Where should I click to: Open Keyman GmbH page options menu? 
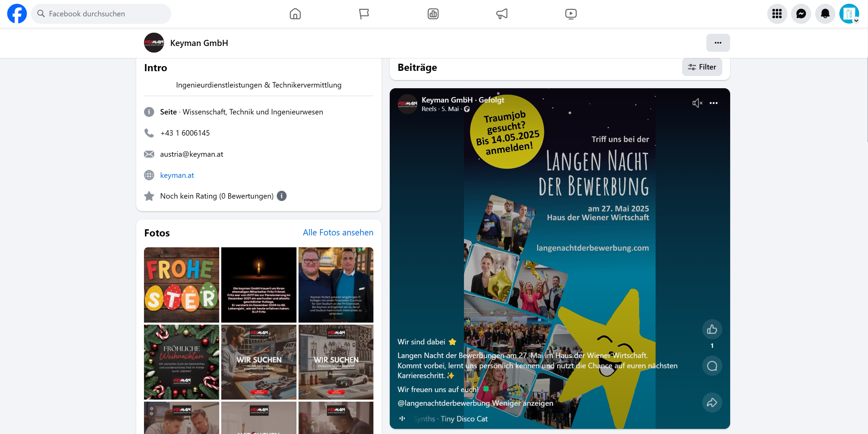coord(718,43)
